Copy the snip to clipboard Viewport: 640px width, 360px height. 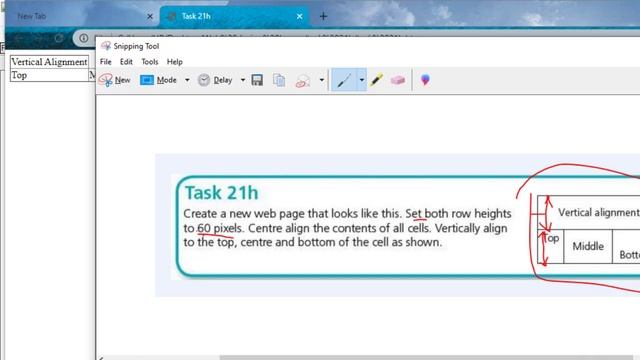coord(279,80)
